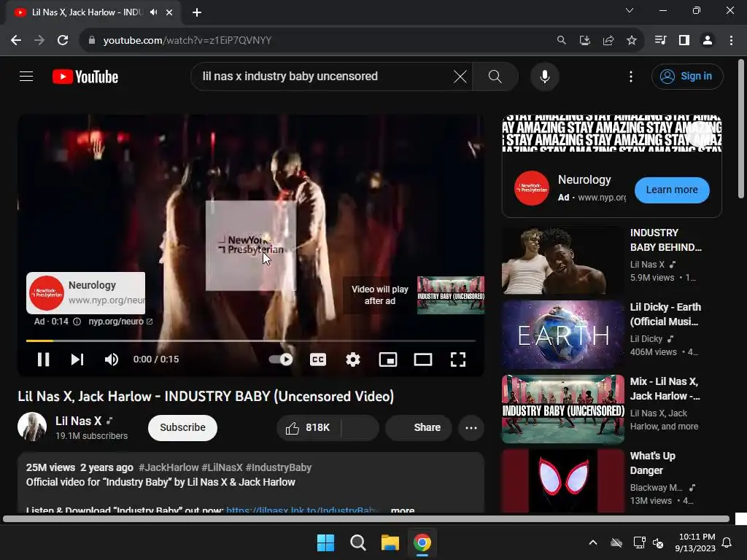Click the horizontal page scrollbar
Viewport: 747px width, 560px height.
click(366, 519)
